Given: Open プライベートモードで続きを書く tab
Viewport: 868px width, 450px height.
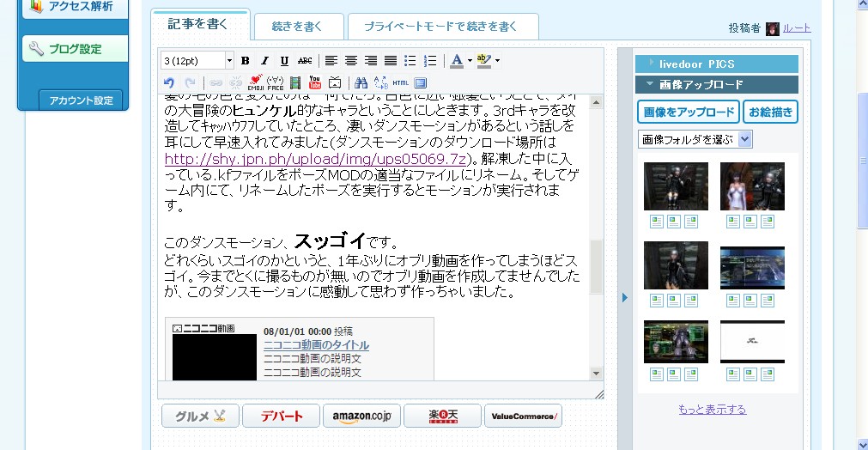Looking at the screenshot, I should 441,26.
